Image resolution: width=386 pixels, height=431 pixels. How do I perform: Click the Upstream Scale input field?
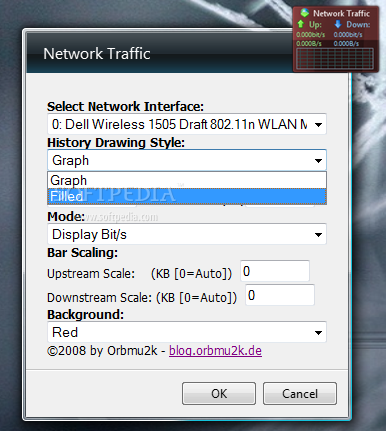pyautogui.click(x=275, y=271)
